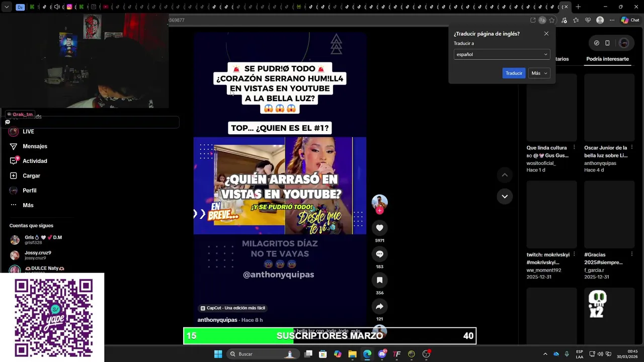Open Discord from the taskbar
This screenshot has height=362, width=644.
382,354
